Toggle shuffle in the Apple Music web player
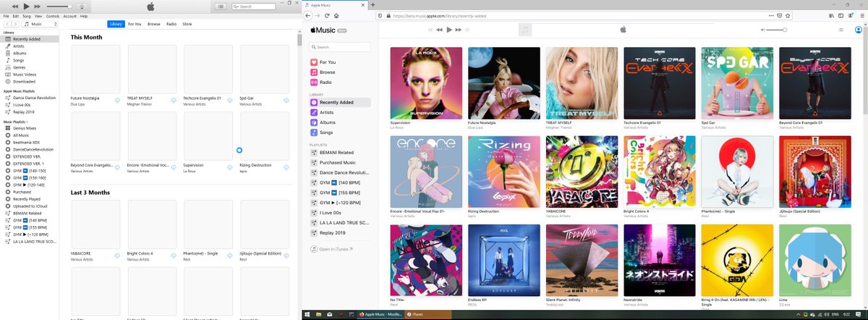 pos(430,30)
